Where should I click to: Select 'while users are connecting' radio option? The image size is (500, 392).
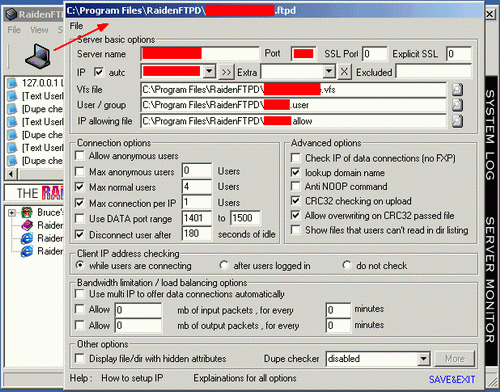(x=80, y=265)
